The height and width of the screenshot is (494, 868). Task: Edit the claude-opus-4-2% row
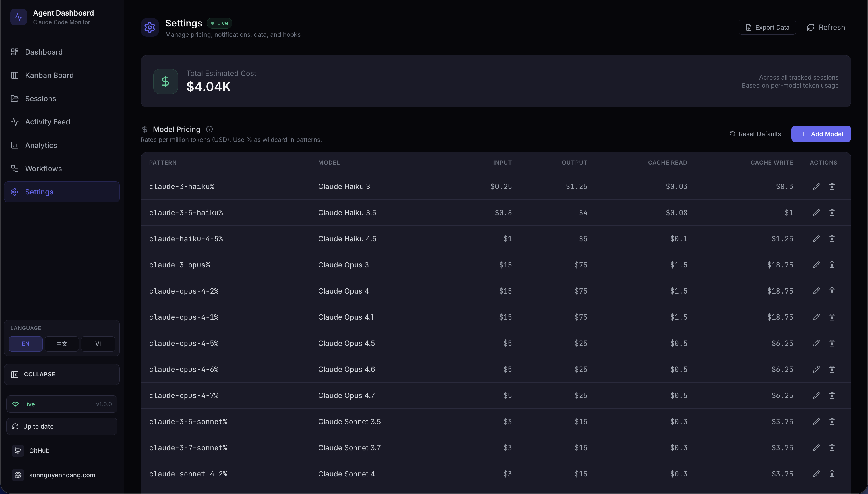tap(816, 291)
